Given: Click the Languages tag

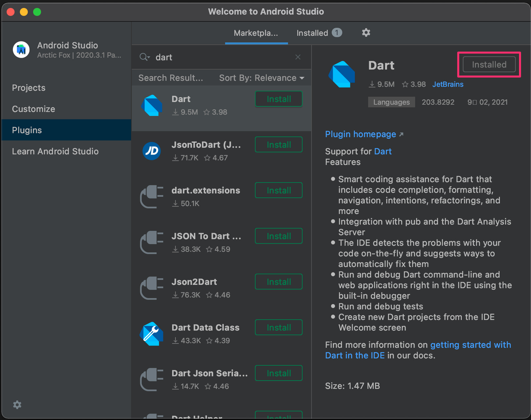Looking at the screenshot, I should click(x=391, y=102).
